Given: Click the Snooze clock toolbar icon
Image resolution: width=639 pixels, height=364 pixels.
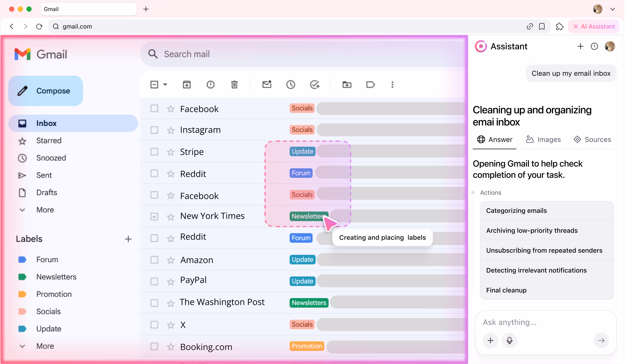Looking at the screenshot, I should pyautogui.click(x=291, y=85).
